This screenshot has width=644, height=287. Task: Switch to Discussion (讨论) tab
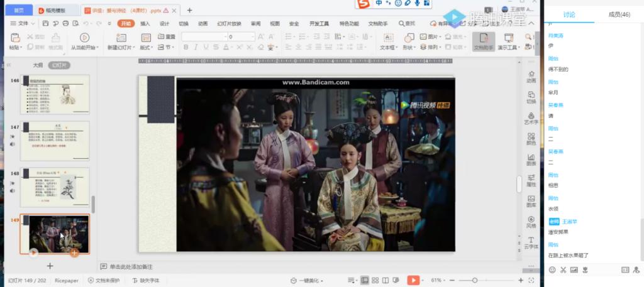pos(569,15)
